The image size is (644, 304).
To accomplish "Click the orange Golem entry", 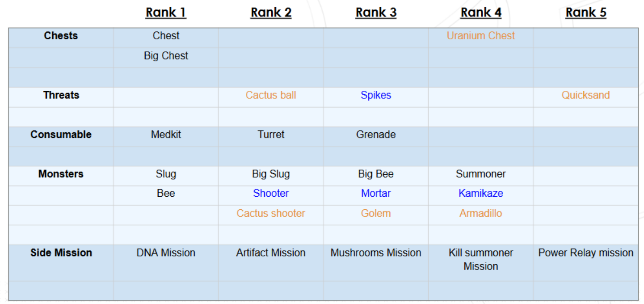I will coord(376,213).
